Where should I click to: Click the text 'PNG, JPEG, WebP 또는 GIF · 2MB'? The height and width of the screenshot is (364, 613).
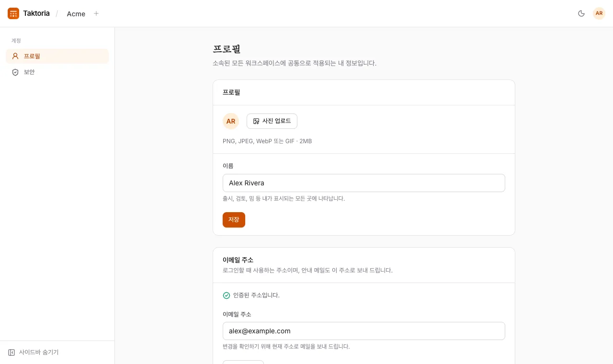[x=267, y=141]
